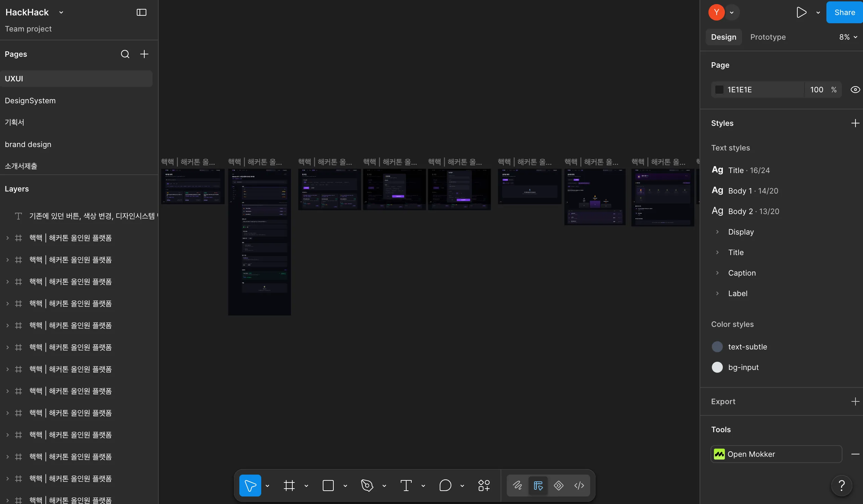Screen dimensions: 863x504
Task: Click the Present play button
Action: [801, 12]
